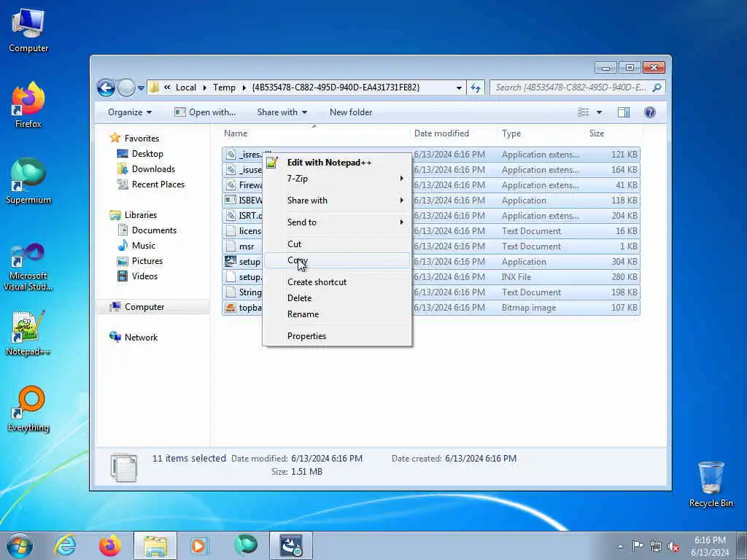747x560 pixels.
Task: Open Explorer help with the question-mark icon
Action: coord(650,112)
